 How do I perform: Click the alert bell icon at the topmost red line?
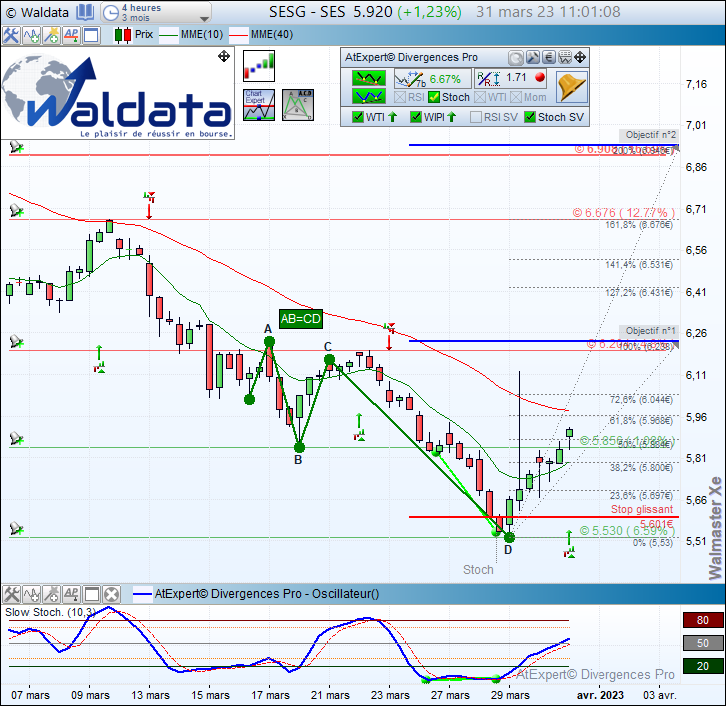[17, 147]
